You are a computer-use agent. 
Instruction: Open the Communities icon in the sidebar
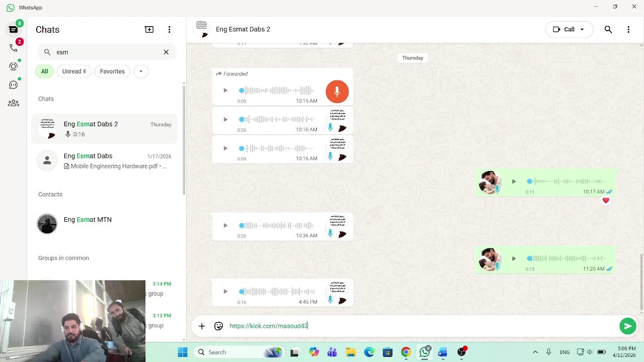point(14,103)
